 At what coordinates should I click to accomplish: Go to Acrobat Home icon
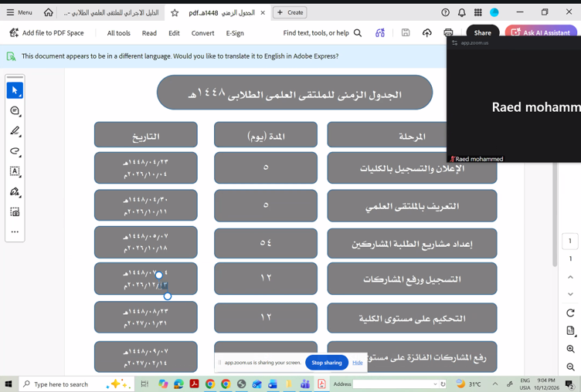click(48, 12)
